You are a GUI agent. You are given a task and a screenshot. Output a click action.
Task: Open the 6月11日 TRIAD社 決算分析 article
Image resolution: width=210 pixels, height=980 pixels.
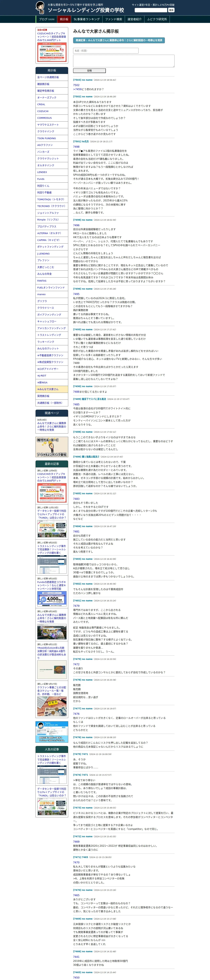tap(52, 653)
